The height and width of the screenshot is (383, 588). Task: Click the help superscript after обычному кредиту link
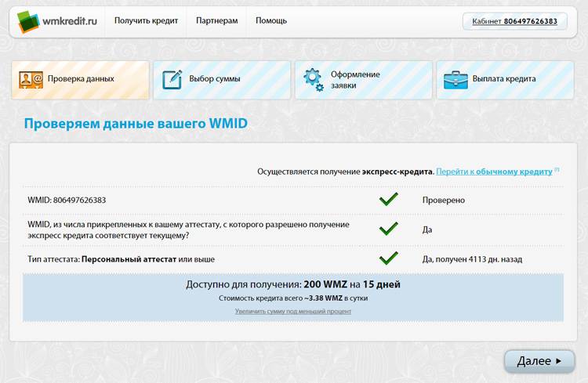click(x=557, y=169)
